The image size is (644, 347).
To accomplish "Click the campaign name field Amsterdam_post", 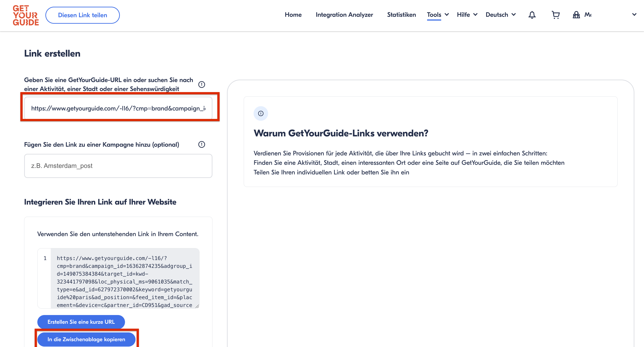I will [118, 166].
